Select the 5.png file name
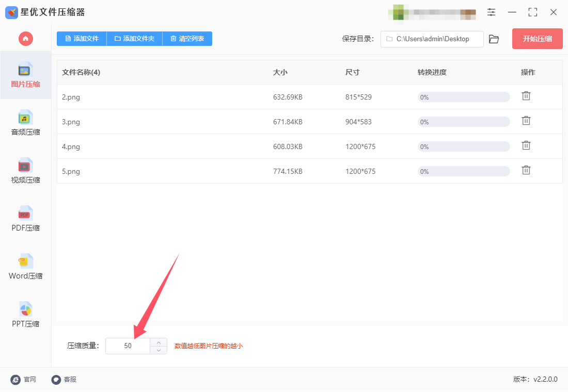This screenshot has width=568, height=392. pyautogui.click(x=71, y=172)
